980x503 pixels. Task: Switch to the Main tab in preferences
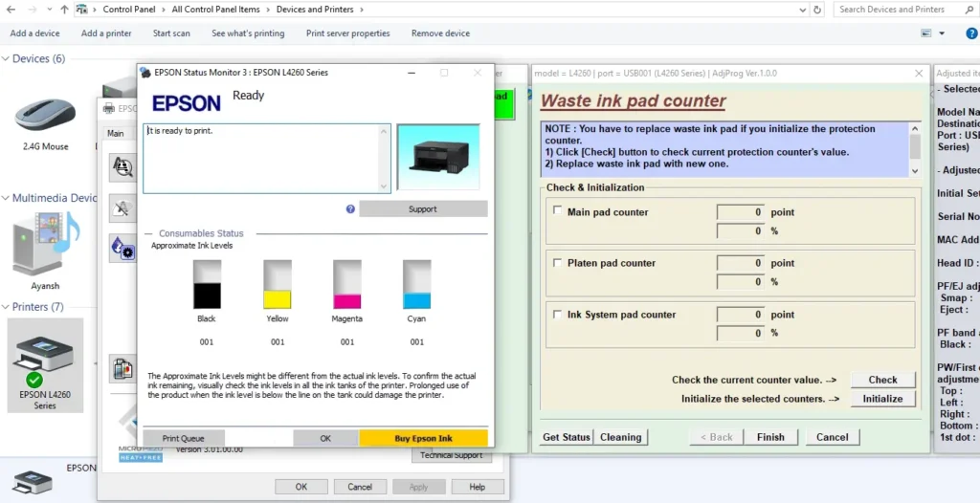[116, 133]
